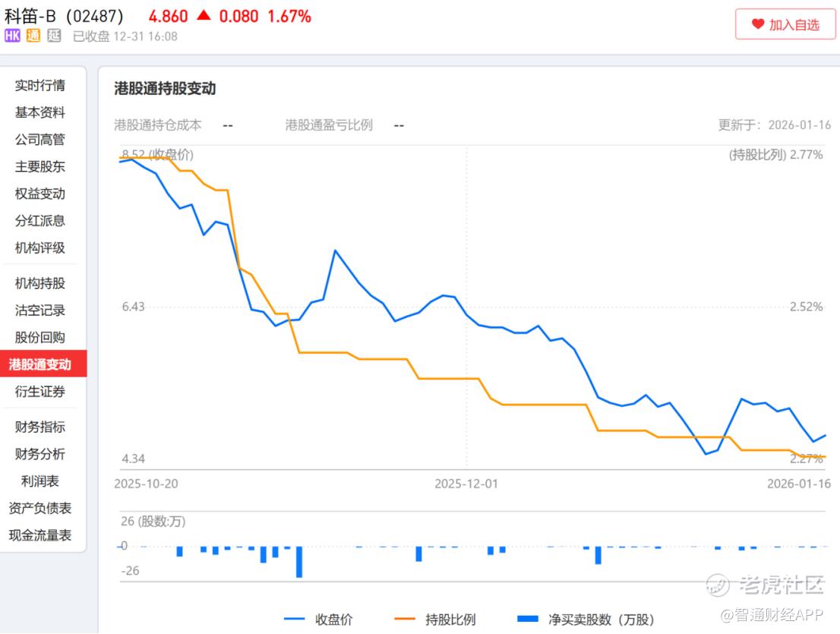Click the 科笛-B (02487) stock name

64,16
